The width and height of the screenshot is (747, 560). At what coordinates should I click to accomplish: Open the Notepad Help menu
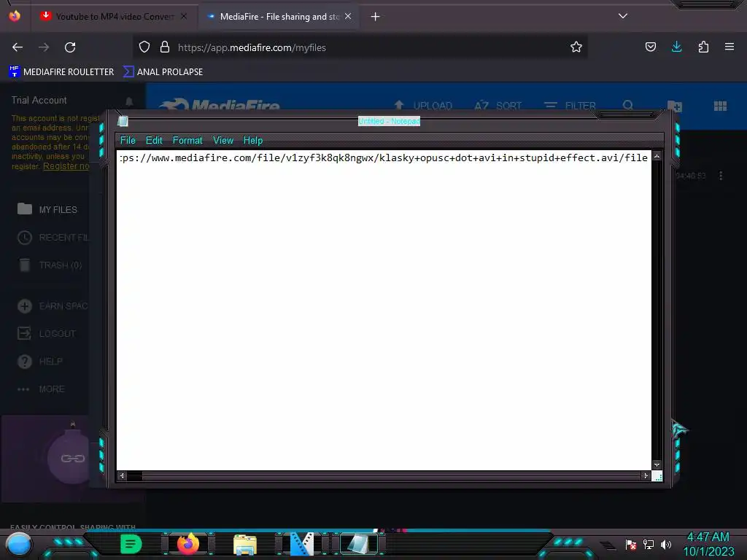tap(253, 141)
